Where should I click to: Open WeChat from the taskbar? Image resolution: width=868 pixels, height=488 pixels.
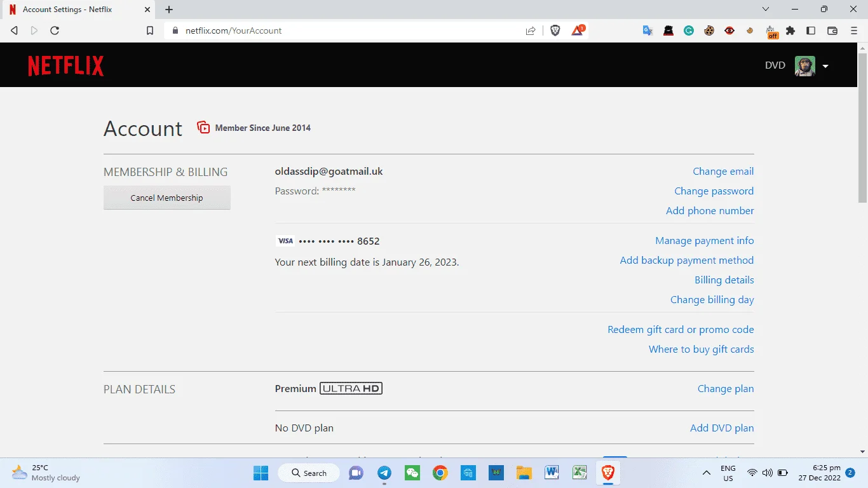tap(412, 473)
